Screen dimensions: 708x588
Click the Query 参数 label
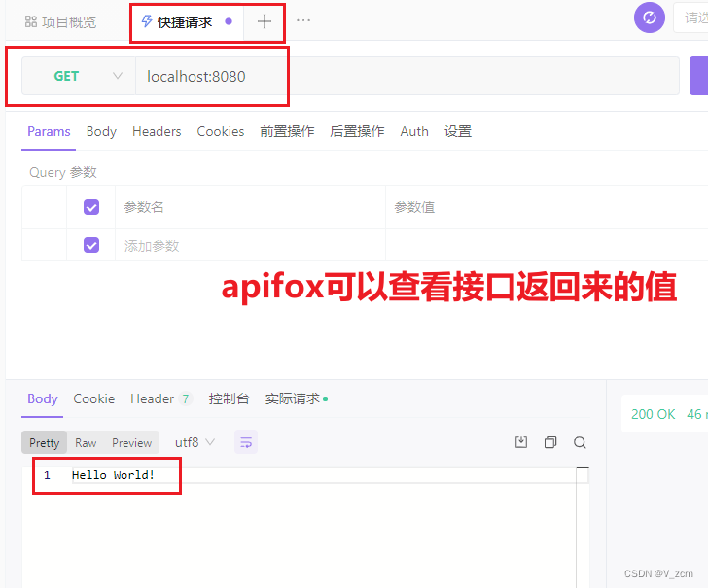pos(63,172)
